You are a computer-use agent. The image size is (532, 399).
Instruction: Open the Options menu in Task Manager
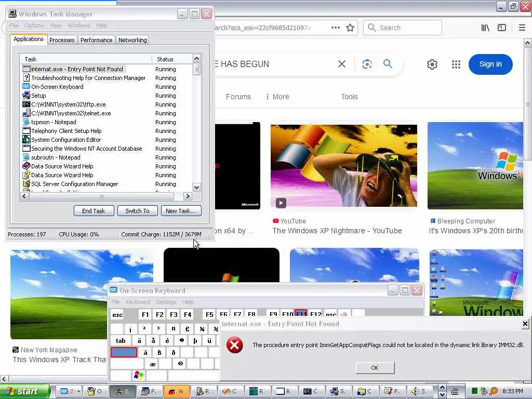(x=34, y=25)
